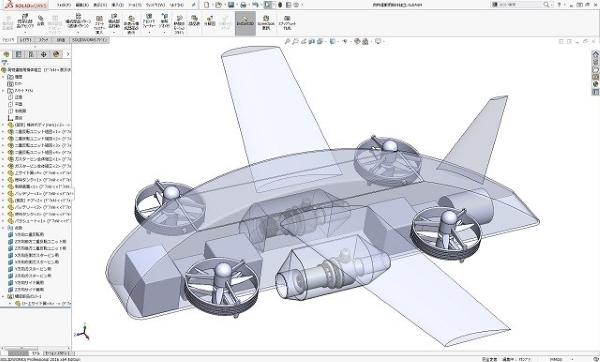Open the Display Style cube icon

tap(333, 41)
